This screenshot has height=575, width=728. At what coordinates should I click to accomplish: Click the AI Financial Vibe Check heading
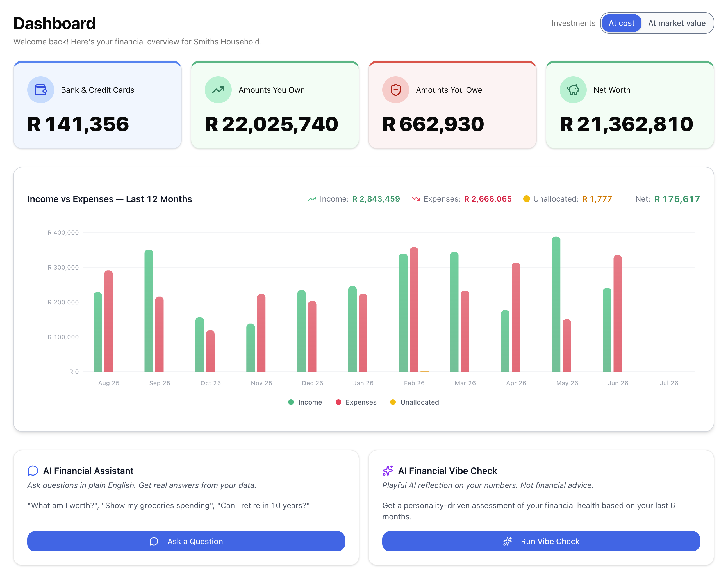(447, 471)
